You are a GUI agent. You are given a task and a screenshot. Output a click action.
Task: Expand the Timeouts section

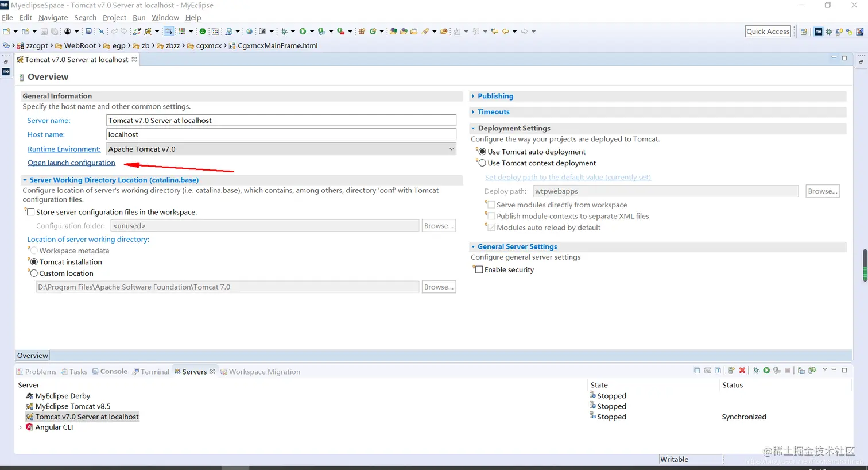[x=473, y=112]
